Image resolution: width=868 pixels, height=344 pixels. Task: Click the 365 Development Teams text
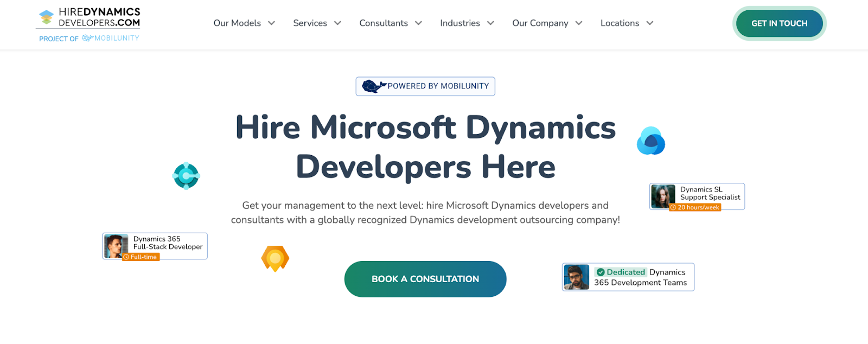(x=640, y=283)
